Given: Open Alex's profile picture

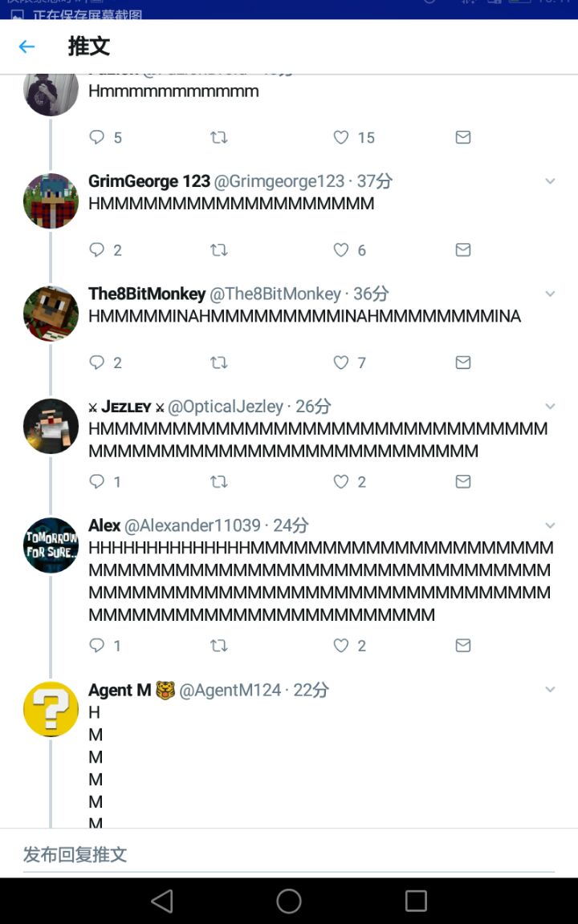Looking at the screenshot, I should pyautogui.click(x=51, y=545).
